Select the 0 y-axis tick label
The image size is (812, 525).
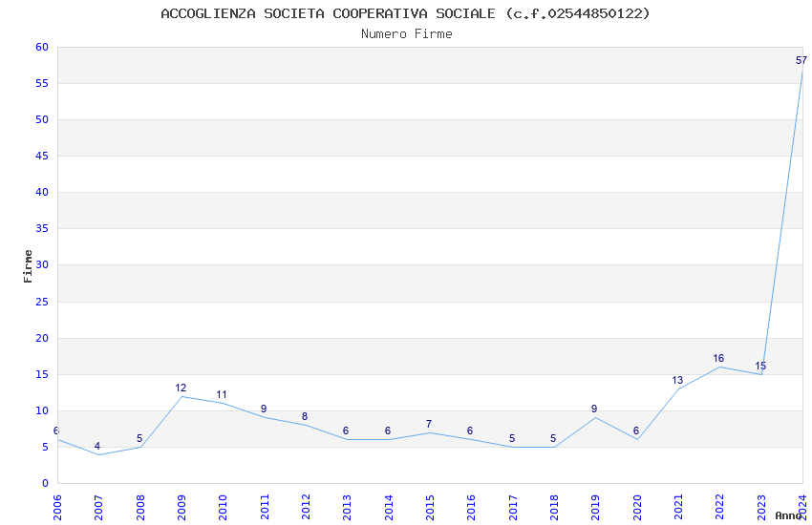click(46, 483)
